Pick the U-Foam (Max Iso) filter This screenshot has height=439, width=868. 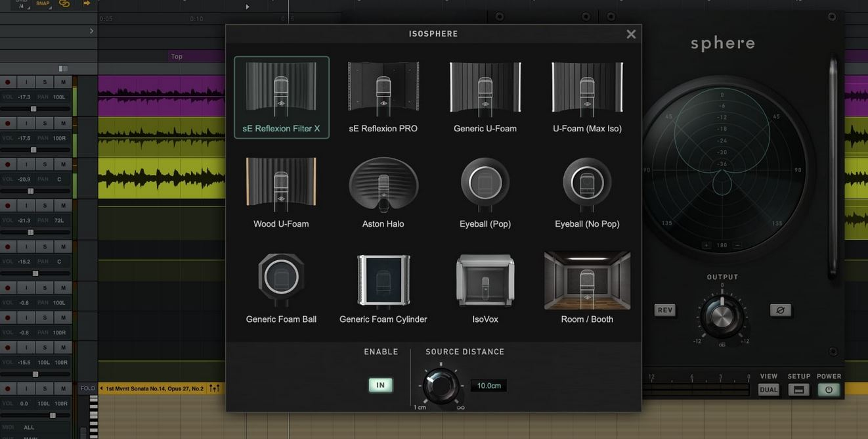click(587, 97)
